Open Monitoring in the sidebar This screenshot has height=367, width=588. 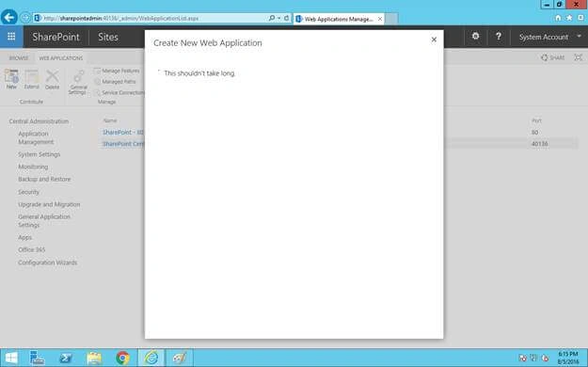33,167
